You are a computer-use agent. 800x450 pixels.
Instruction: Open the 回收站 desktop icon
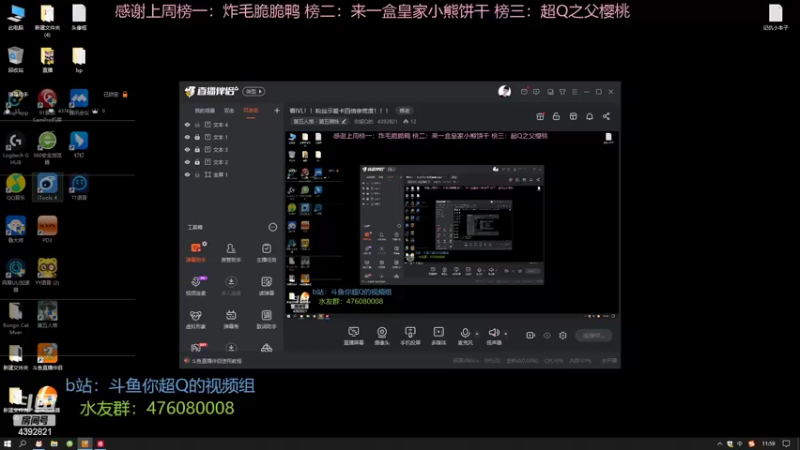click(16, 60)
